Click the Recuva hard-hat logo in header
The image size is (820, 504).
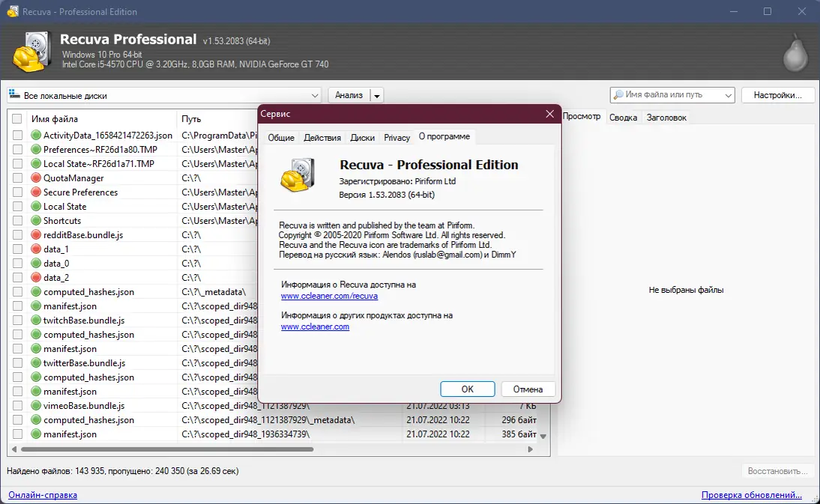point(32,52)
